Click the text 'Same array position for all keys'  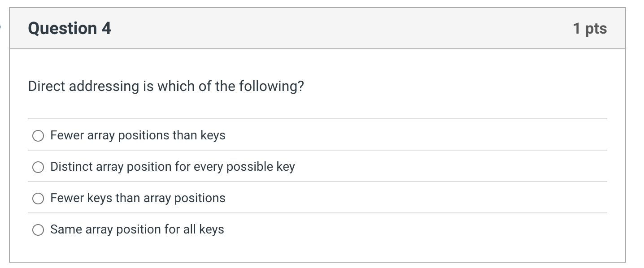137,229
